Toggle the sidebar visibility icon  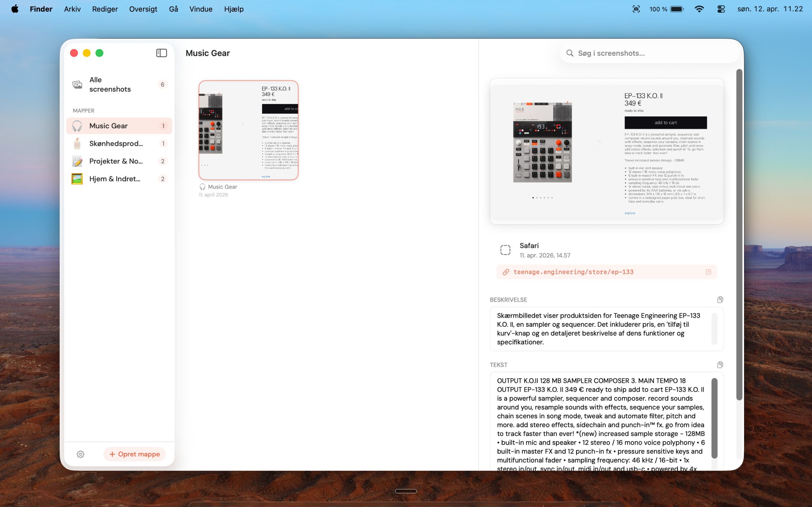[x=161, y=53]
